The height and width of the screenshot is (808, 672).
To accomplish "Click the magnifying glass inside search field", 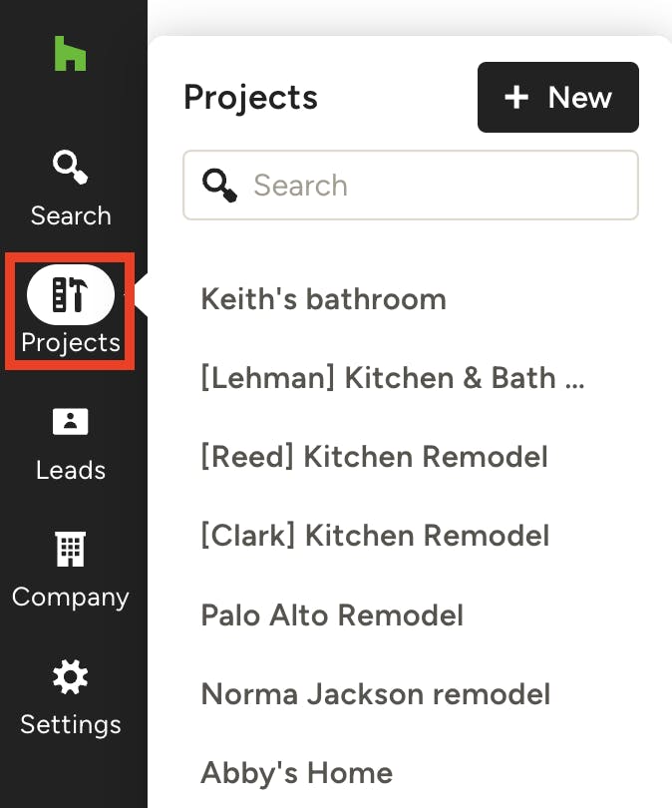I will point(219,185).
